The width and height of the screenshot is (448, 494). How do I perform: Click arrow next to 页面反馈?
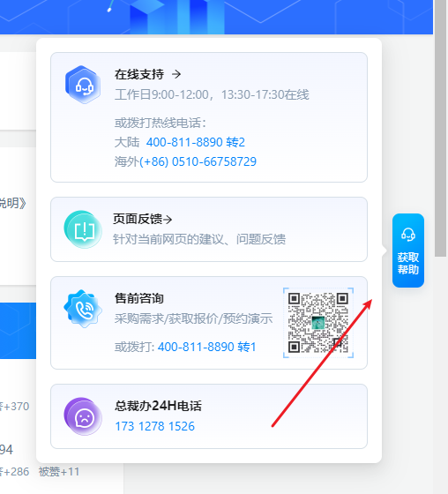168,220
